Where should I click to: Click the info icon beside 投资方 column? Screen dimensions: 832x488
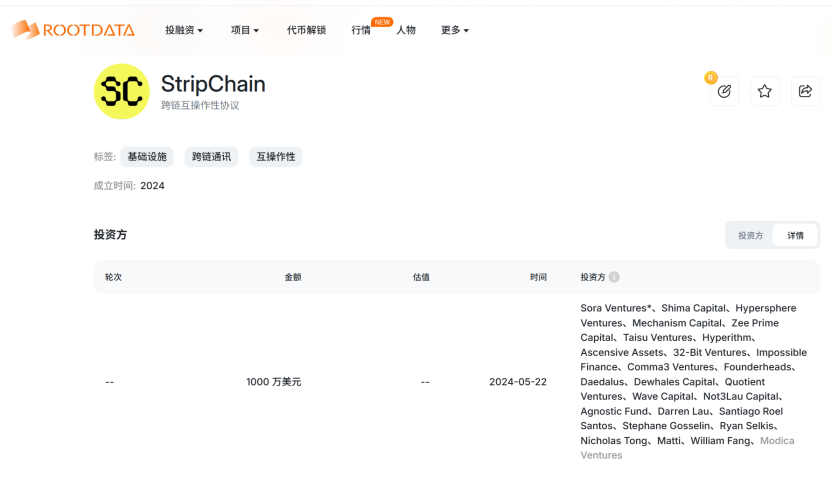tap(614, 277)
